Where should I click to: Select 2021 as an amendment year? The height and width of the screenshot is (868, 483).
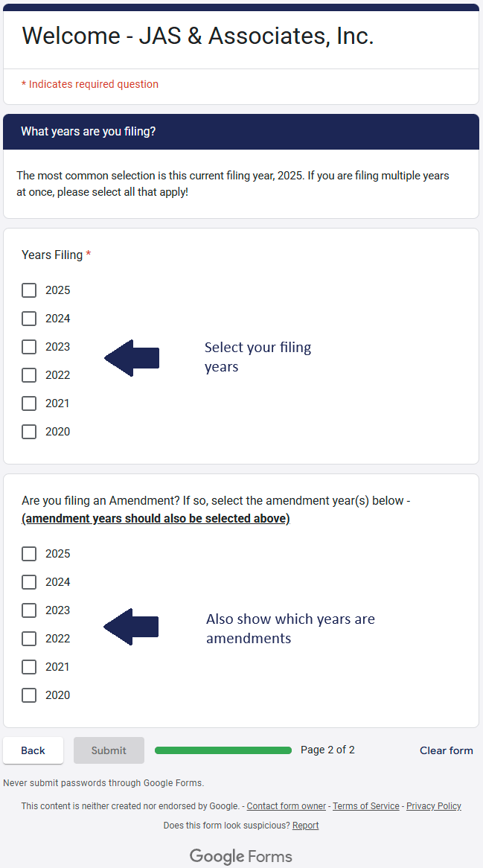click(x=29, y=667)
